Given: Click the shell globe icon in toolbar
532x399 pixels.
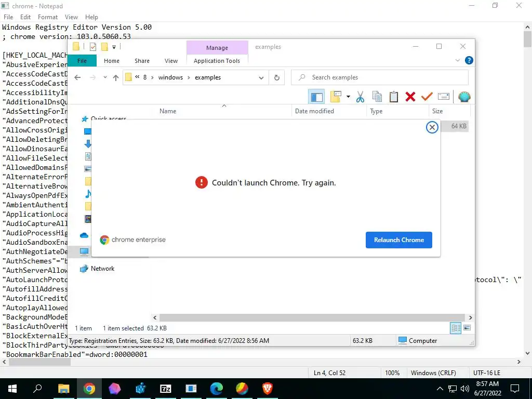Looking at the screenshot, I should point(464,97).
